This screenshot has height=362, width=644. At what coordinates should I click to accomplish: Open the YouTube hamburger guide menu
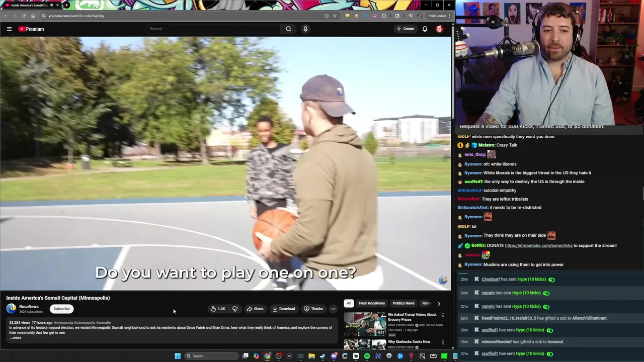click(9, 29)
